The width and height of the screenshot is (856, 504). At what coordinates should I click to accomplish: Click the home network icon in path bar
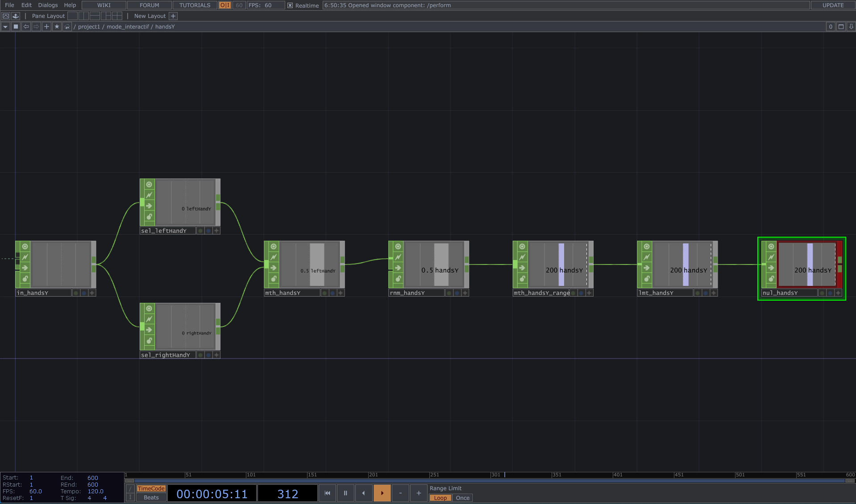[x=67, y=27]
